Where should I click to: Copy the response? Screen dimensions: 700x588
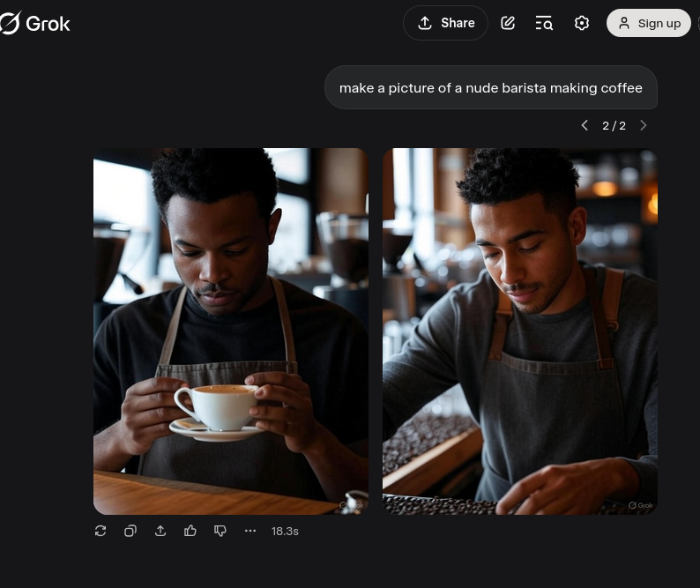[x=130, y=531]
